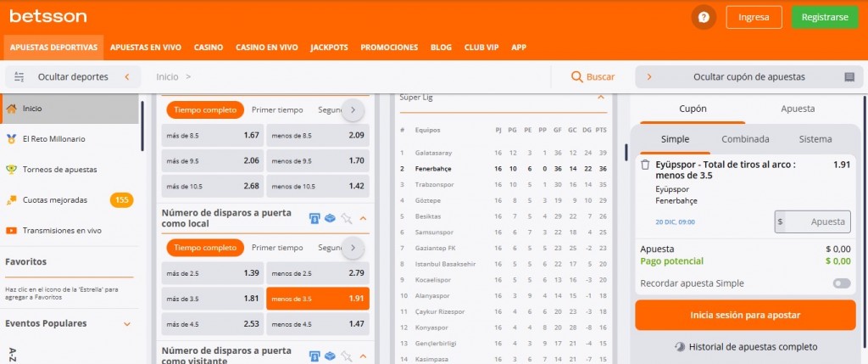The height and width of the screenshot is (364, 868).
Task: Collapse 'Número de disparos a puerta como local'
Action: click(363, 218)
